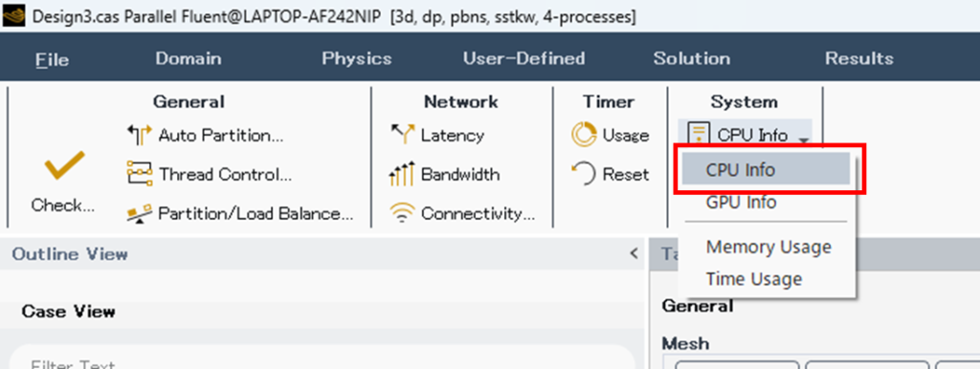Collapse the Outline View panel chevron
Viewport: 980px width, 369px height.
coord(634,253)
